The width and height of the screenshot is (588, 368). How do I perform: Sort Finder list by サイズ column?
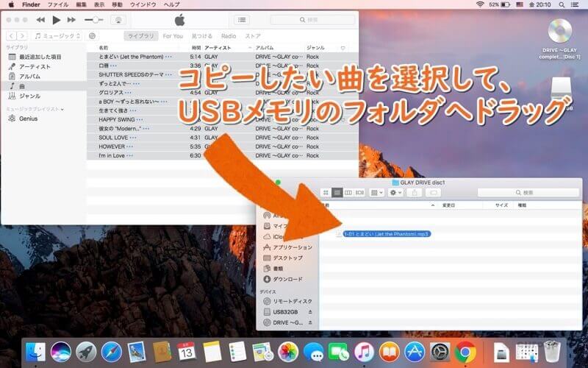[501, 205]
